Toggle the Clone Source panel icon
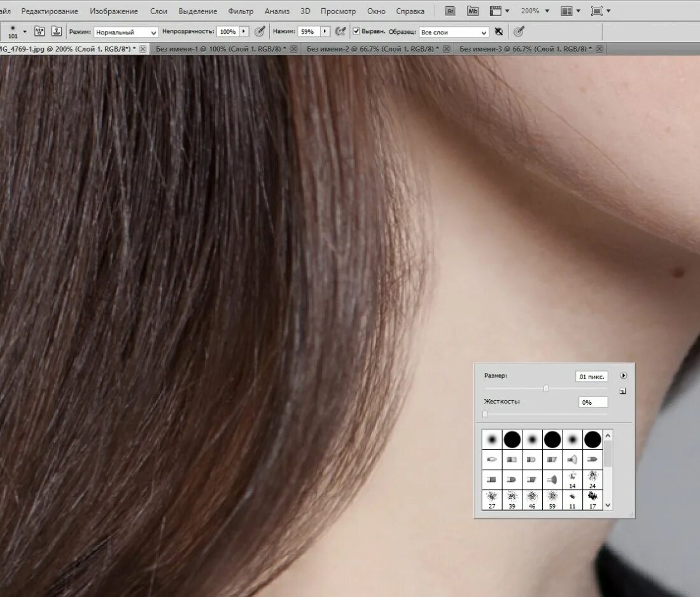Screen dimensions: 700x597 coord(56,31)
